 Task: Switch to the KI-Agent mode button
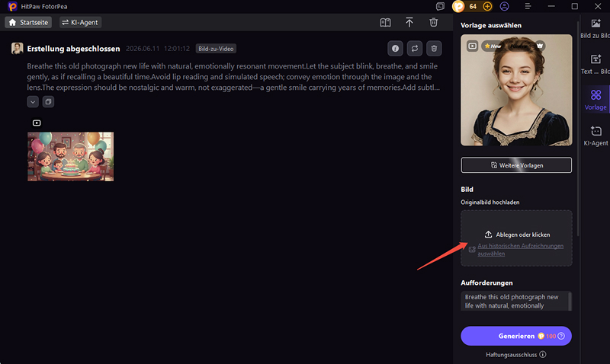[80, 23]
